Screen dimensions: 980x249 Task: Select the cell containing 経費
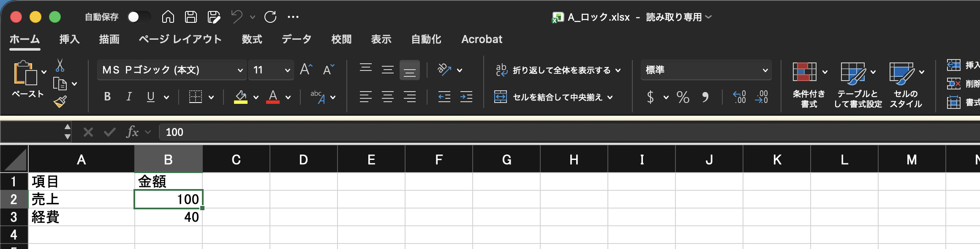(x=82, y=217)
